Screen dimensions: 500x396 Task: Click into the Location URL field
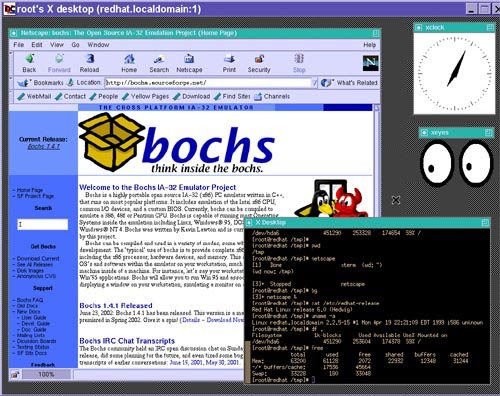208,83
